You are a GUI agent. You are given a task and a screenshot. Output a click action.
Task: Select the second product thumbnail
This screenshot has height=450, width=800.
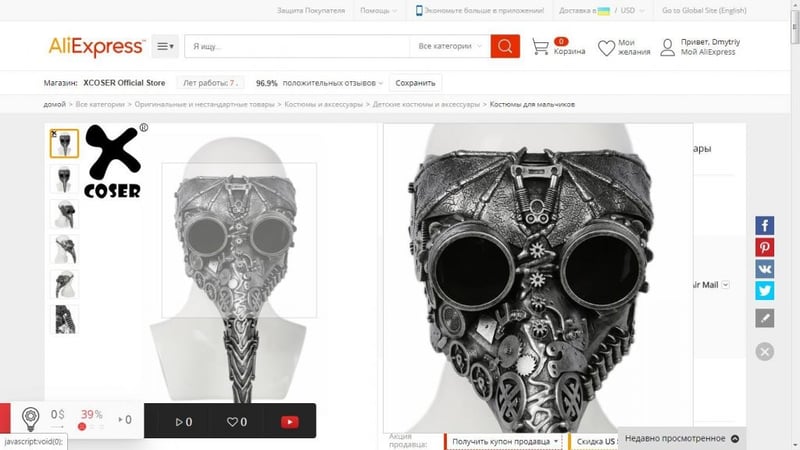coord(64,179)
